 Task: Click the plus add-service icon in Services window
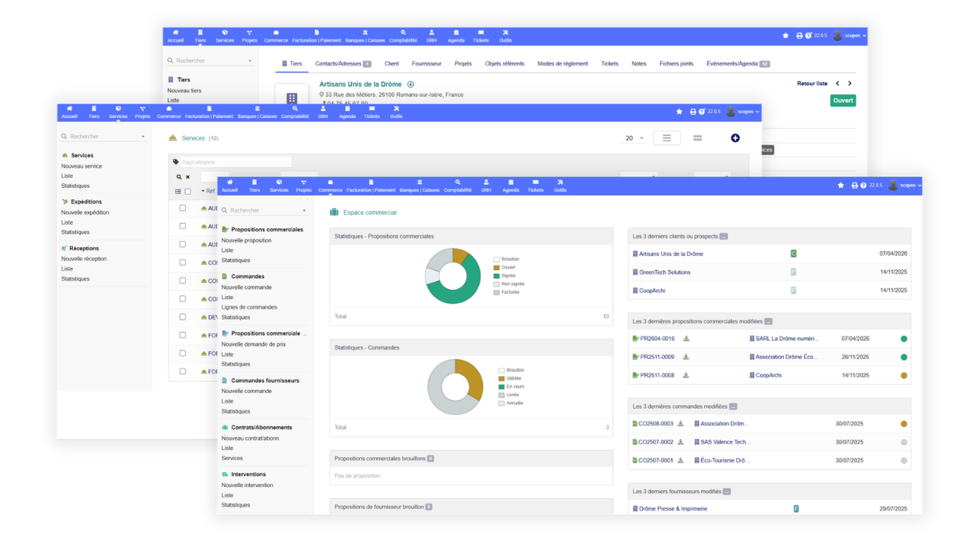tap(735, 138)
